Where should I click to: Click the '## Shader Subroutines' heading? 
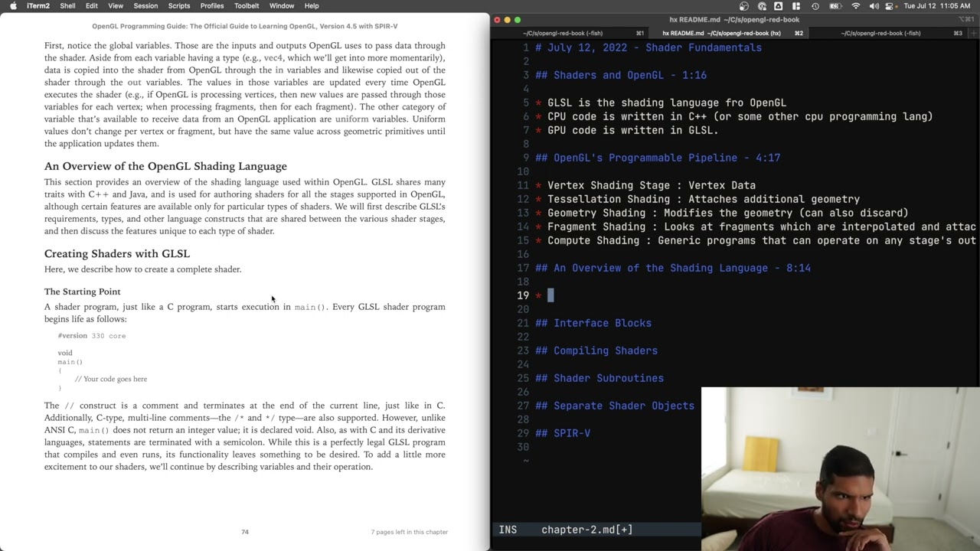pos(599,378)
